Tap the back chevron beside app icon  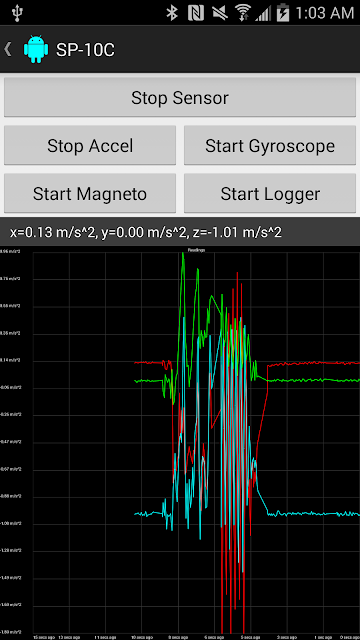coord(8,49)
